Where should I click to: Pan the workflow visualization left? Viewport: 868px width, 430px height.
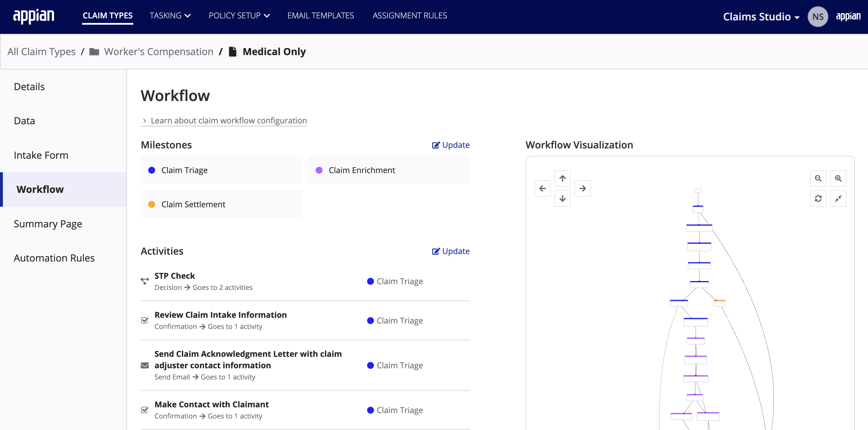click(x=543, y=188)
